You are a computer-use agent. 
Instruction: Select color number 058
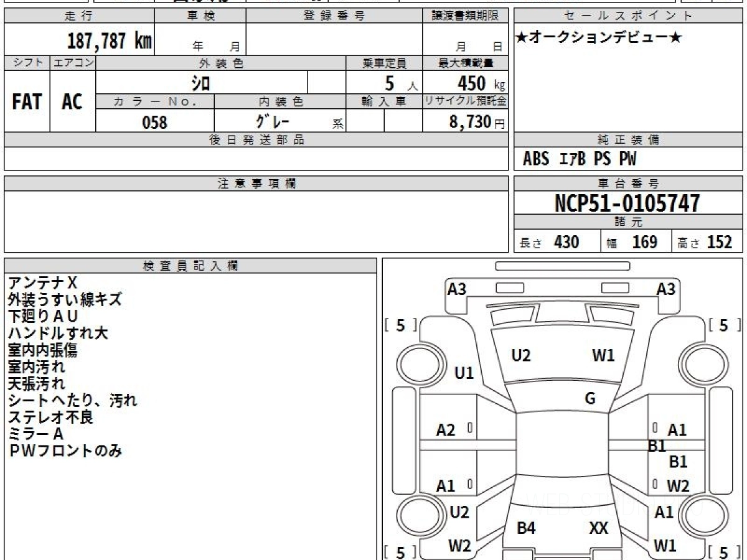(x=155, y=122)
